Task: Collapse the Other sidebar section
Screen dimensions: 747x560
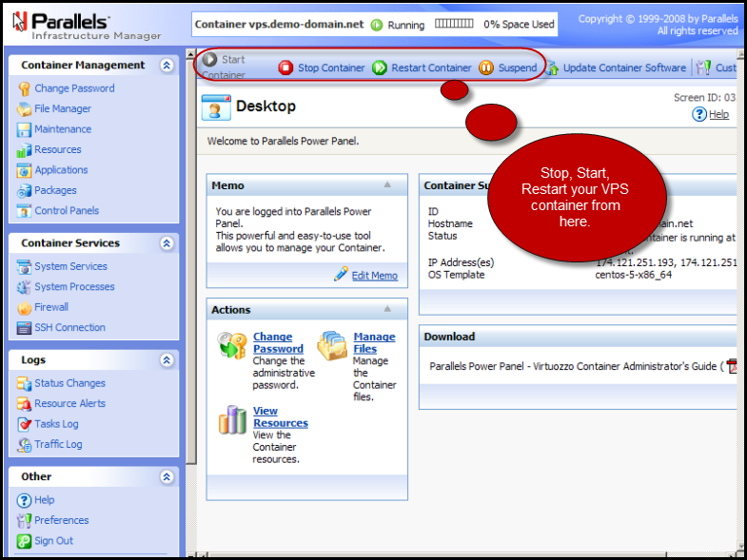Action: click(167, 476)
